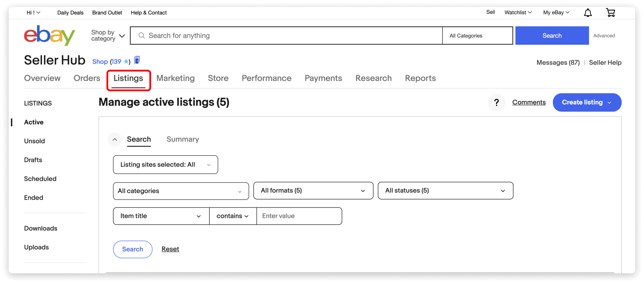This screenshot has width=644, height=284.
Task: Focus the Search for anything field
Action: pyautogui.click(x=286, y=36)
